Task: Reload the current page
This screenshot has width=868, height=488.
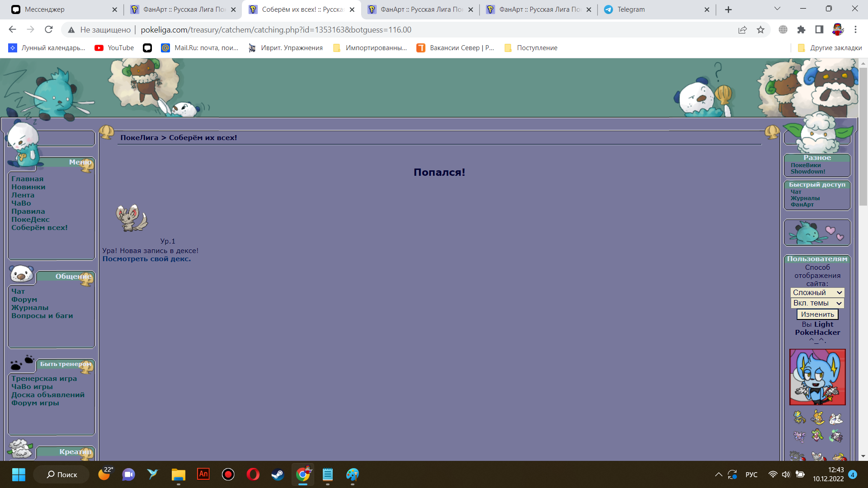Action: pyautogui.click(x=49, y=29)
